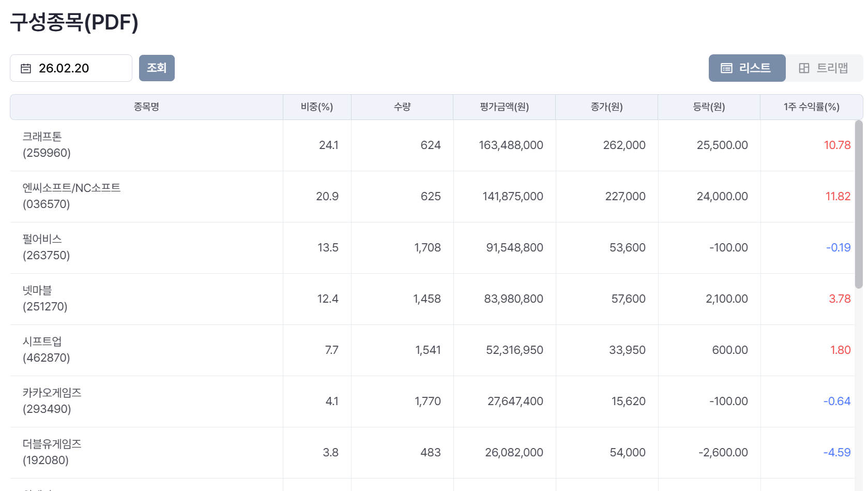Click price change -2,600.00
The image size is (868, 491).
pos(723,452)
